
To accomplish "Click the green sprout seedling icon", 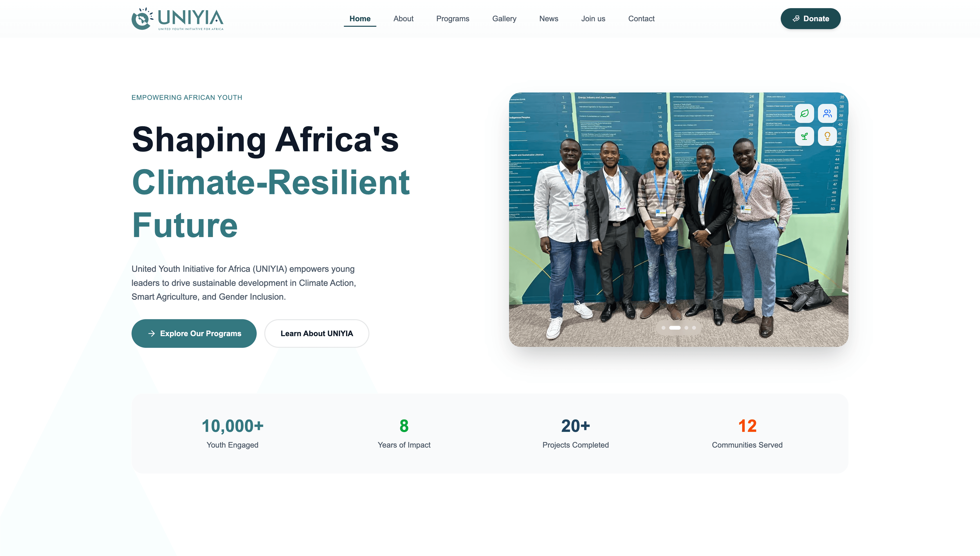I will click(804, 136).
